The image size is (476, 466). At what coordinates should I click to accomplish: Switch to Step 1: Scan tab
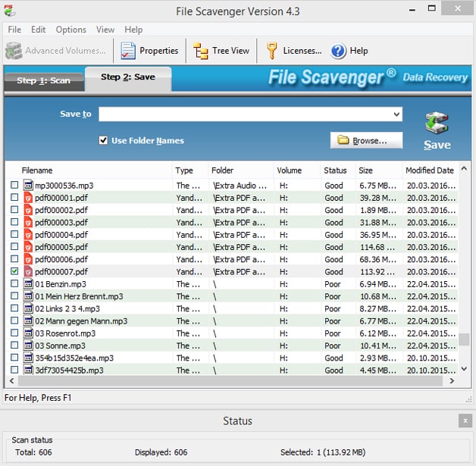point(44,81)
